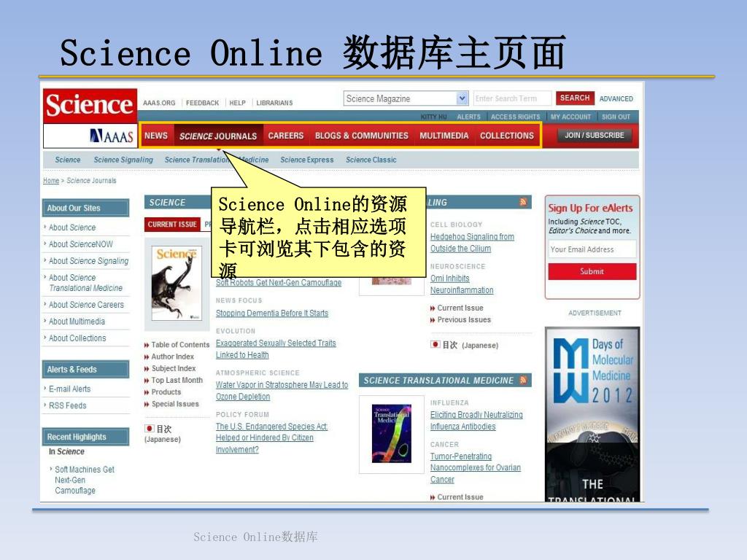
Task: Click the CURRENT ISSUE tab
Action: [172, 225]
